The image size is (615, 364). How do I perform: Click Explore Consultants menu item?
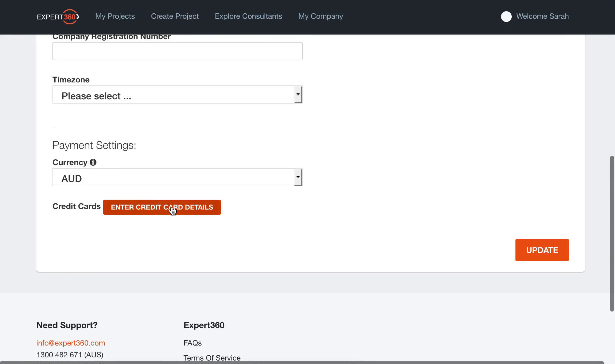249,17
